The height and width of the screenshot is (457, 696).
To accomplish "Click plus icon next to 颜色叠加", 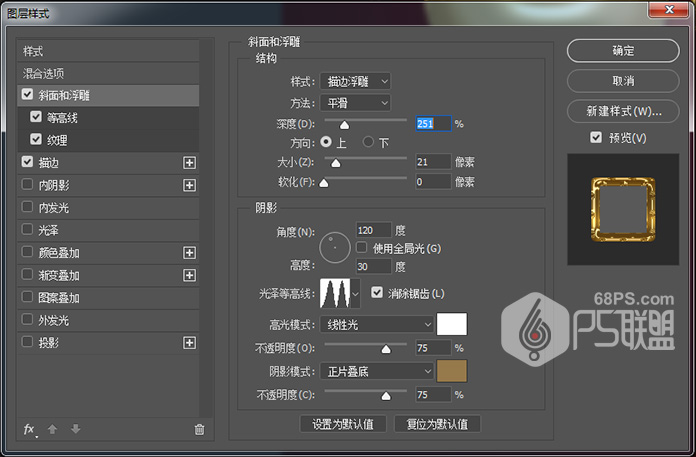I will tap(190, 253).
